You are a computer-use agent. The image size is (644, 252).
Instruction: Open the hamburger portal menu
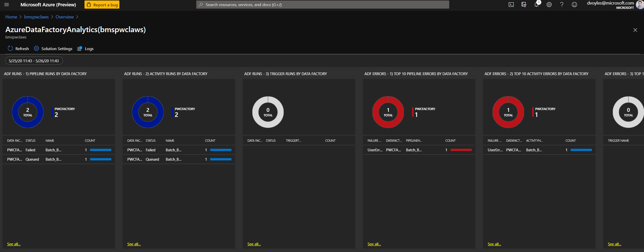[x=7, y=5]
